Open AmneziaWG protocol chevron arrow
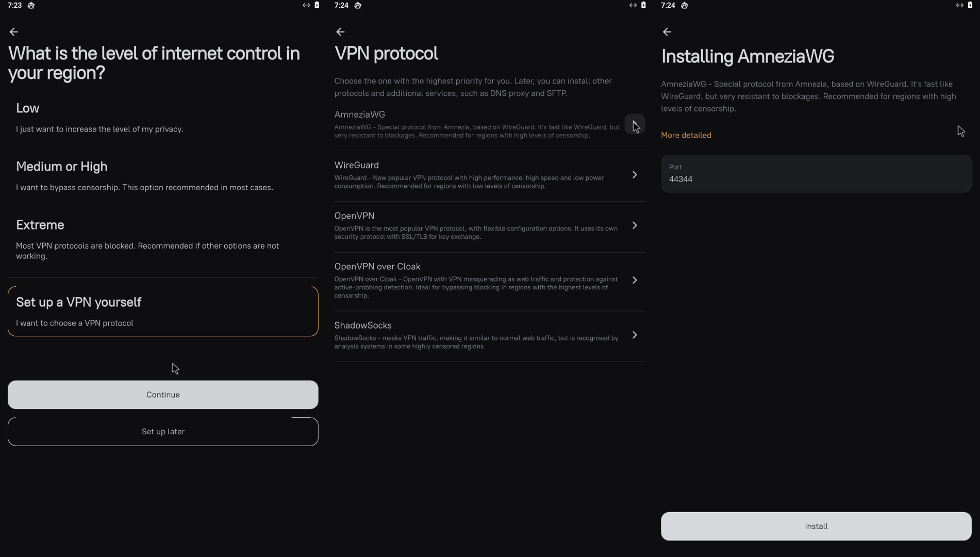980x557 pixels. [635, 124]
